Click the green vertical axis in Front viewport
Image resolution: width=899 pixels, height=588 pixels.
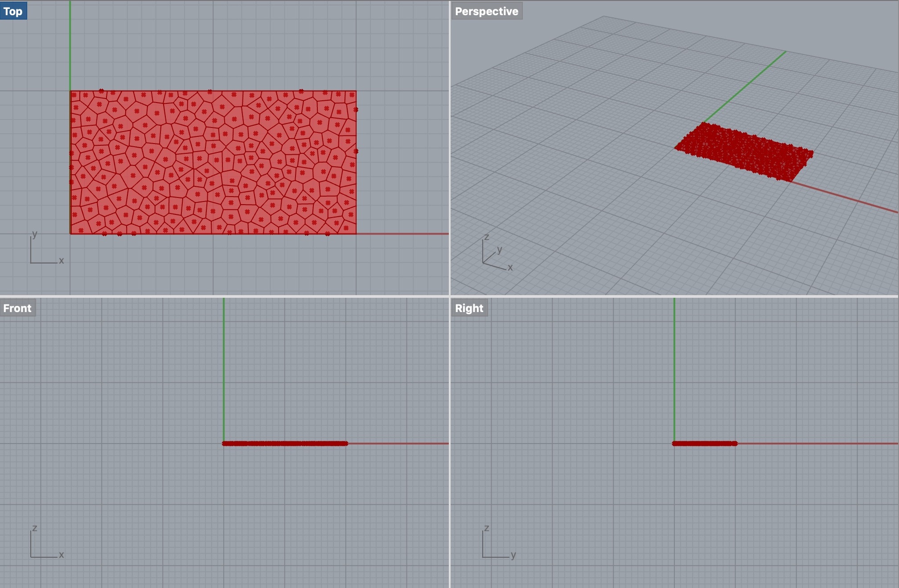pos(224,370)
